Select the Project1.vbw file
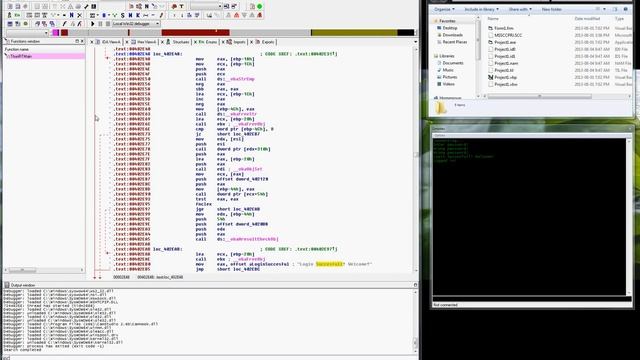Image resolution: width=640 pixels, height=360 pixels. tap(502, 84)
